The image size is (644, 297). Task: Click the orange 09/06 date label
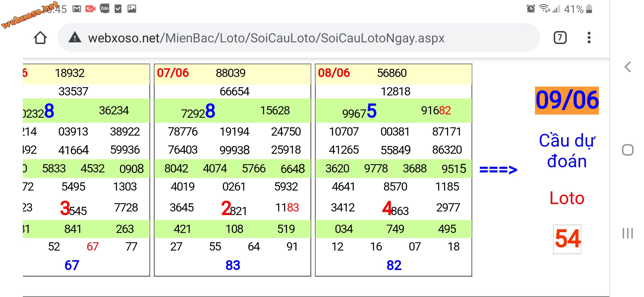click(x=567, y=100)
